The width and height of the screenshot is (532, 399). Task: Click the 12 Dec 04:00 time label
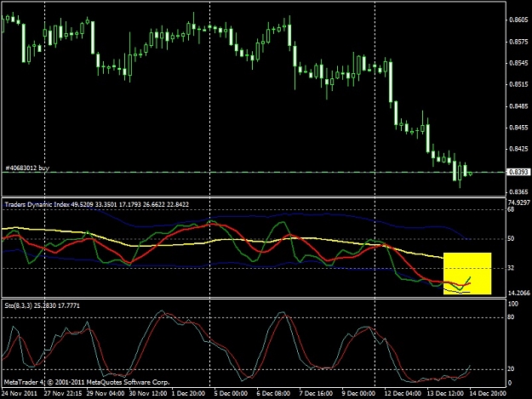[x=403, y=394]
